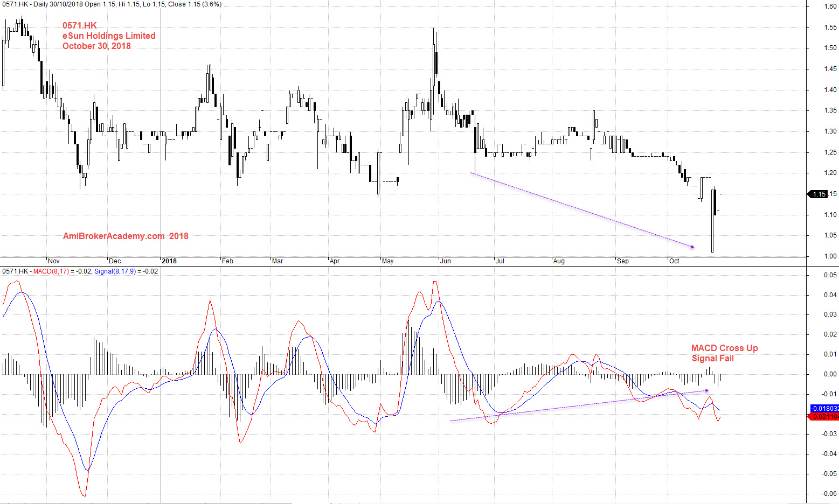This screenshot has height=504, width=839.
Task: Click the red -0.02110 MACD value tag
Action: (824, 417)
